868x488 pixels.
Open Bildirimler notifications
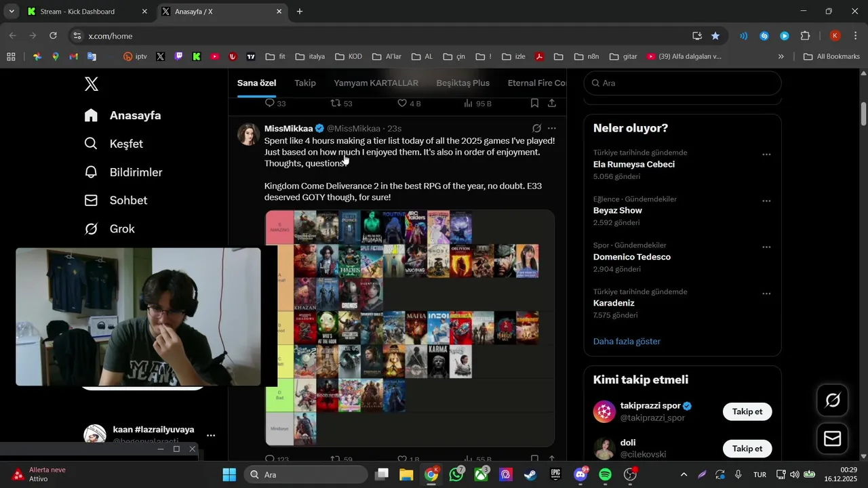(x=123, y=172)
